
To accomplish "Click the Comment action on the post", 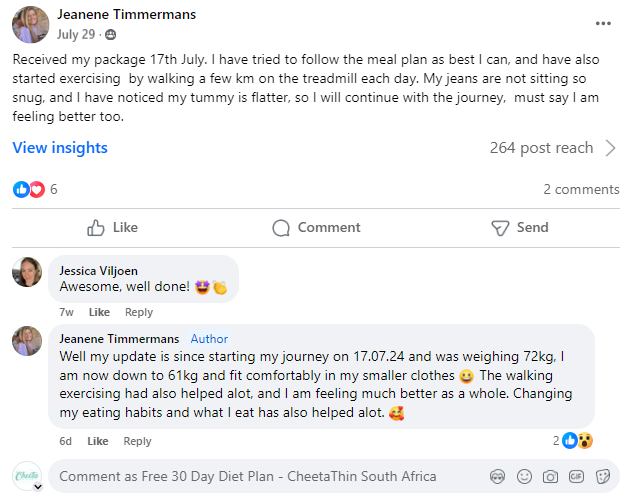I will (x=316, y=227).
